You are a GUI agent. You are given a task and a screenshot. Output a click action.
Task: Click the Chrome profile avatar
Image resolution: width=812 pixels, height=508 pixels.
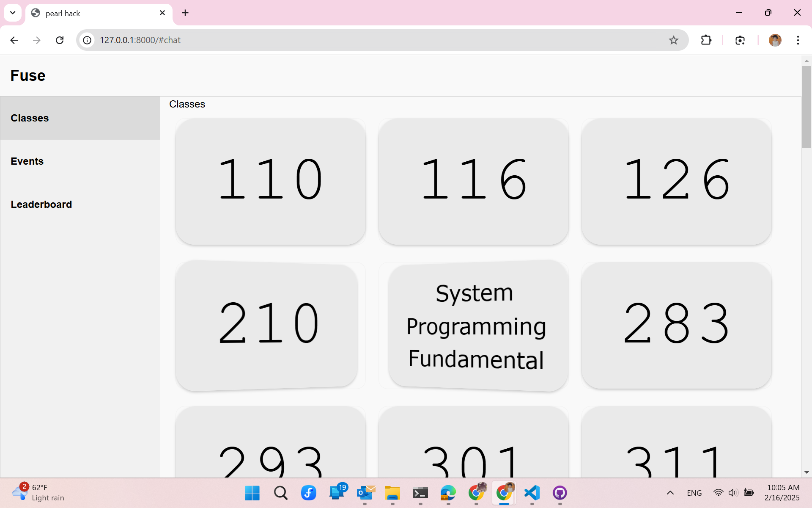pyautogui.click(x=775, y=40)
